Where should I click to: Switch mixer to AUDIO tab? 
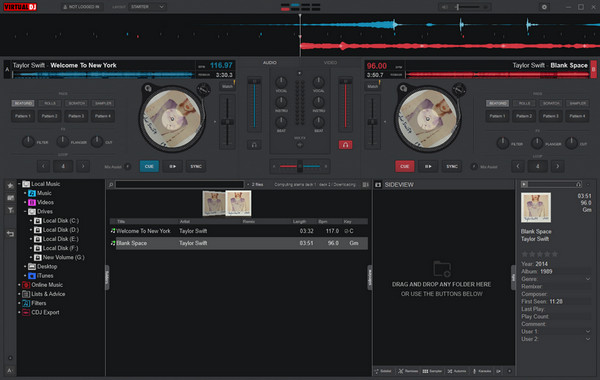pos(269,62)
